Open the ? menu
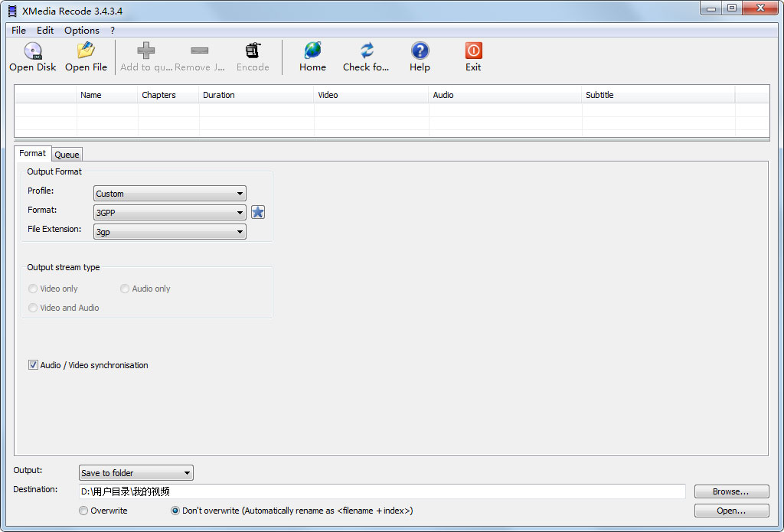Screen dimensions: 784x532 pyautogui.click(x=113, y=31)
